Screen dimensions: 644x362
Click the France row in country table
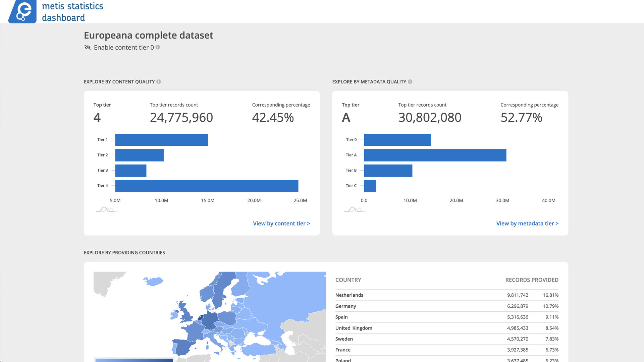click(x=447, y=350)
